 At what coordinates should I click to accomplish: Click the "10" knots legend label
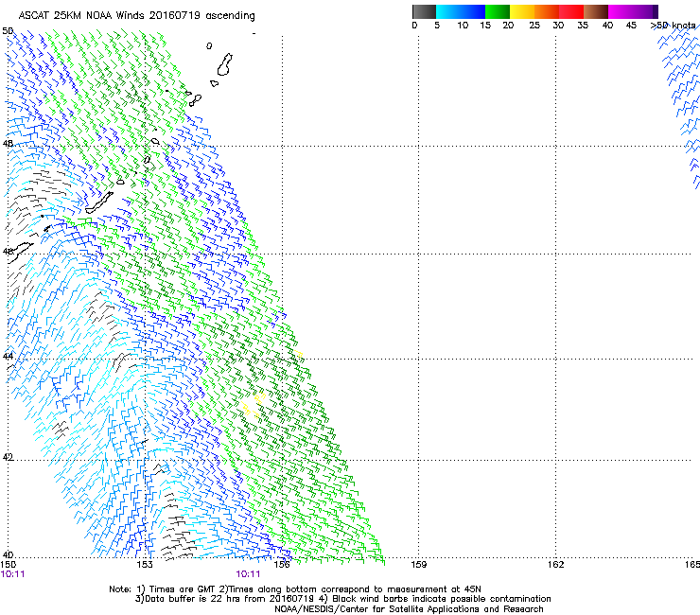tap(463, 26)
